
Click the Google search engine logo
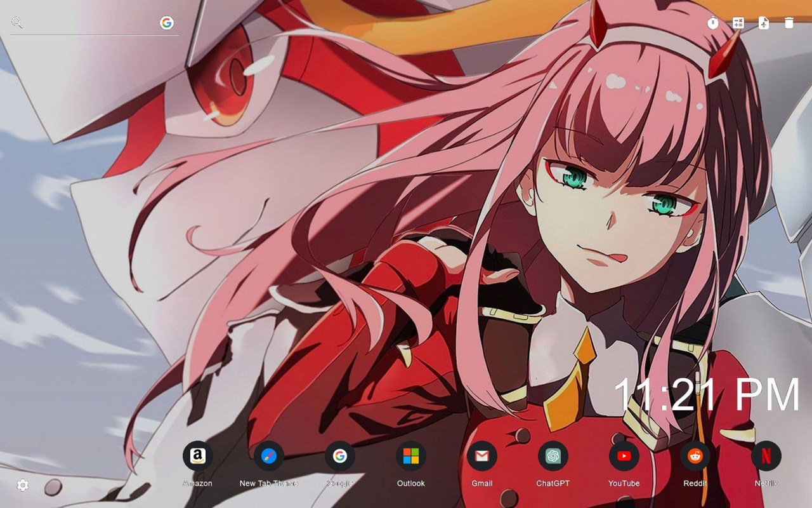click(167, 23)
